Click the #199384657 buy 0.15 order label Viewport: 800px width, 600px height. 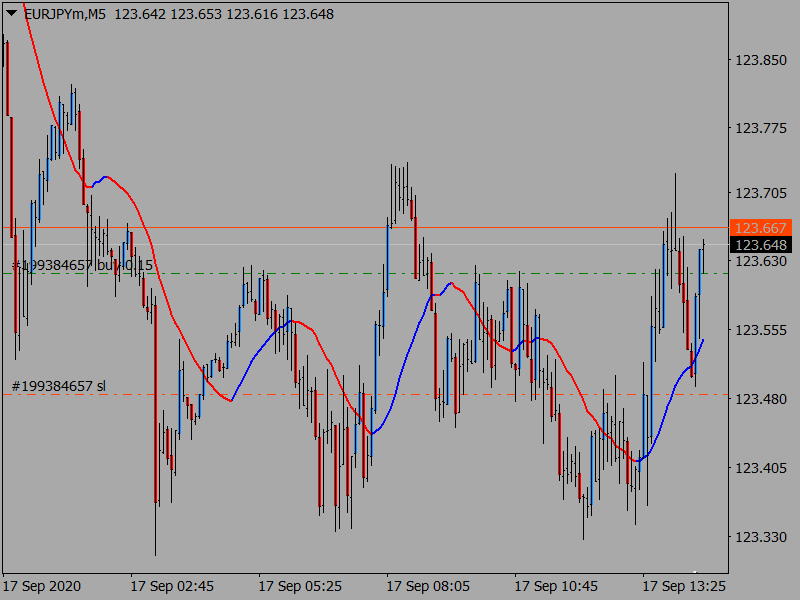[82, 265]
